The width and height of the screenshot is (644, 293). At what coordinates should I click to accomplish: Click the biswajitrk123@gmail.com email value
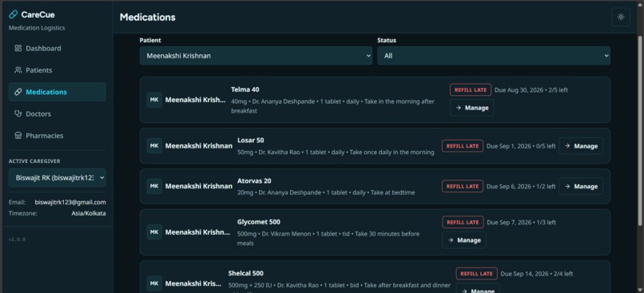click(x=70, y=202)
